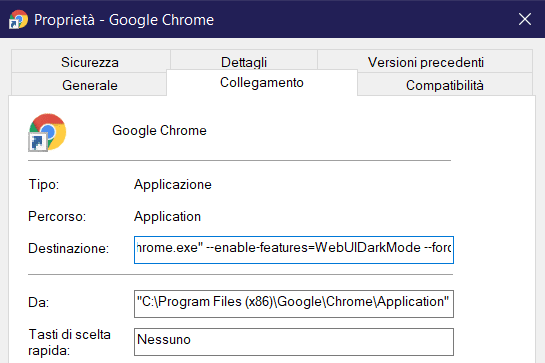The image size is (545, 363).
Task: Select the Collegamento tab
Action: coord(262,82)
